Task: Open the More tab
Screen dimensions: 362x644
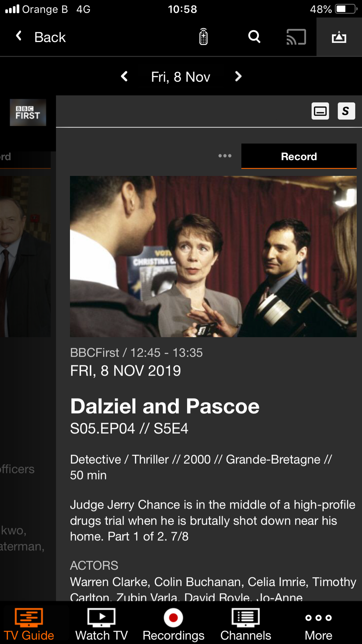Action: [x=319, y=624]
